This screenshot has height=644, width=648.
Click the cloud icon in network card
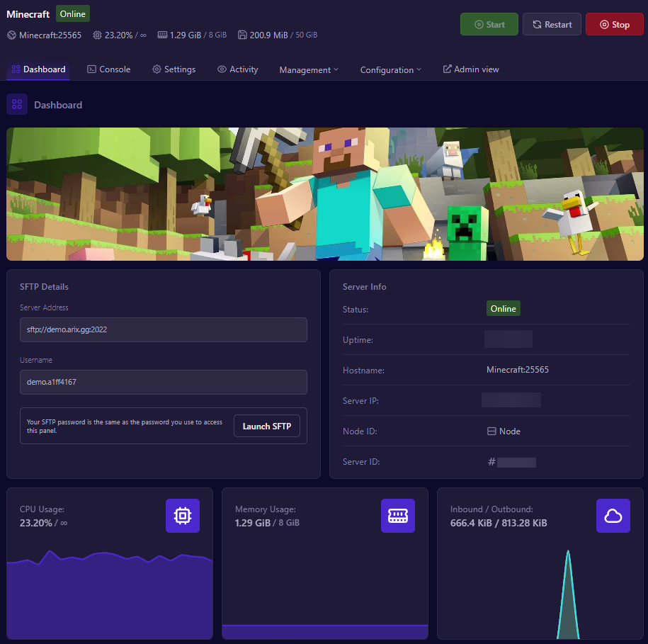[x=613, y=516]
